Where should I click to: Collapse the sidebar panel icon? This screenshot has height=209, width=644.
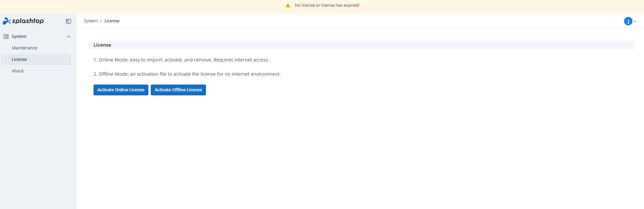(x=68, y=21)
